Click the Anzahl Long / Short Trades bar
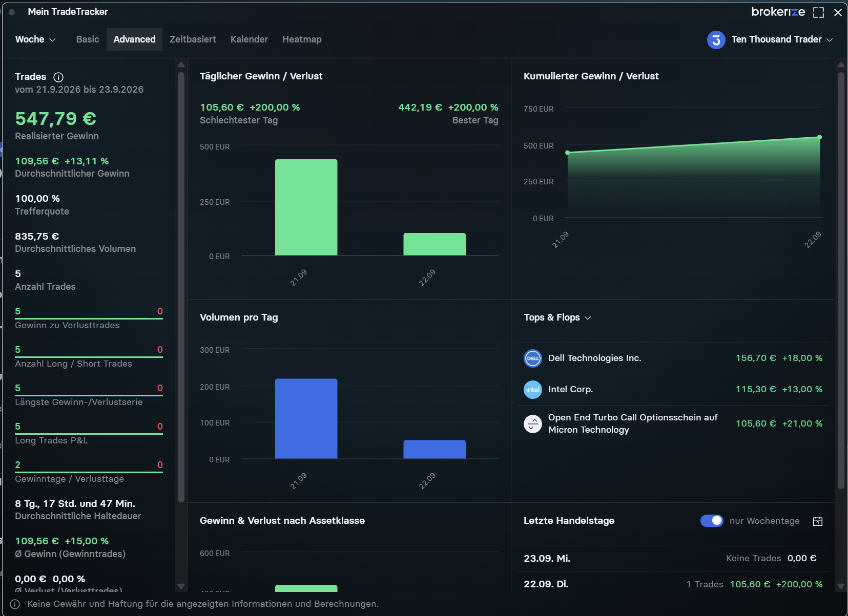 click(x=89, y=356)
